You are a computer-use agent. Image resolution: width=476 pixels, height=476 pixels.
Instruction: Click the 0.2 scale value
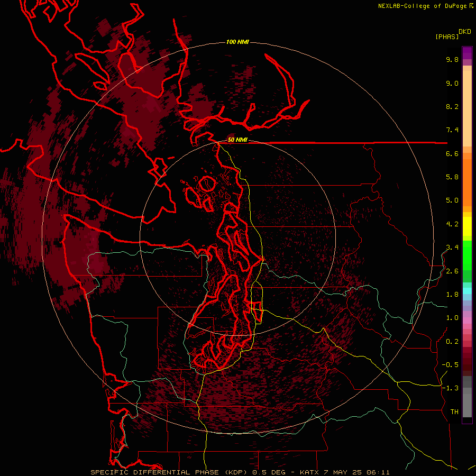pos(452,342)
